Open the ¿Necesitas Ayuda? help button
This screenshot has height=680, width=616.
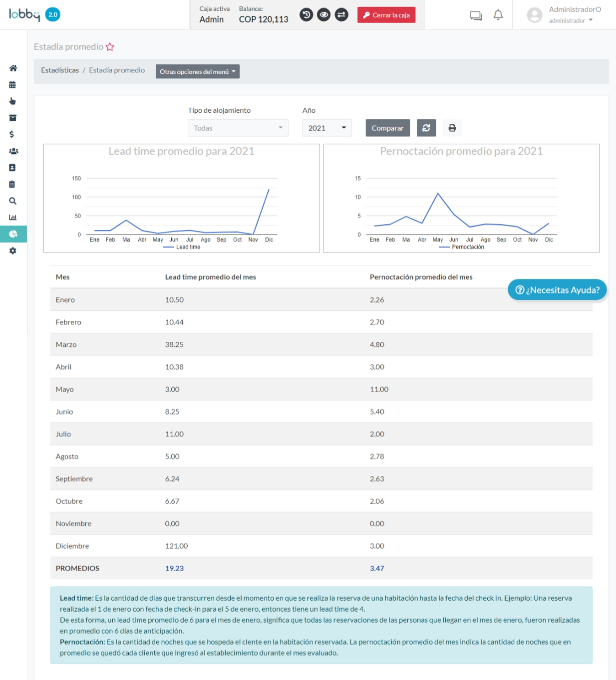(x=557, y=290)
